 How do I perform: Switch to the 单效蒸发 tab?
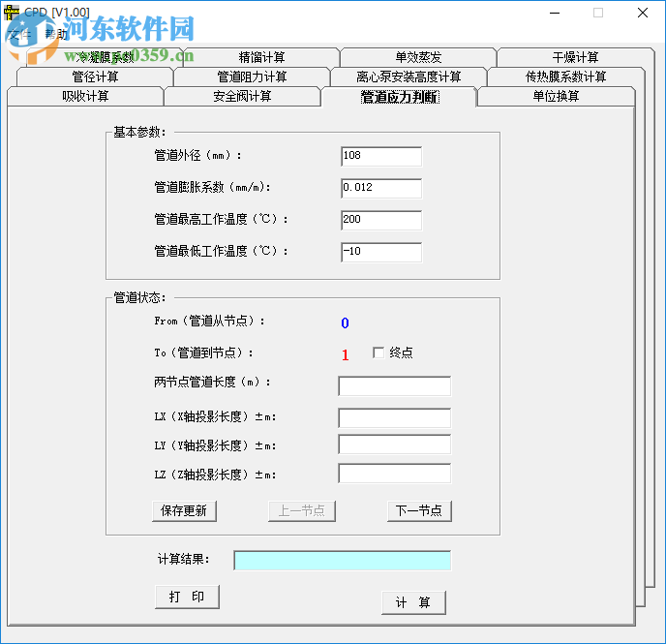[418, 57]
